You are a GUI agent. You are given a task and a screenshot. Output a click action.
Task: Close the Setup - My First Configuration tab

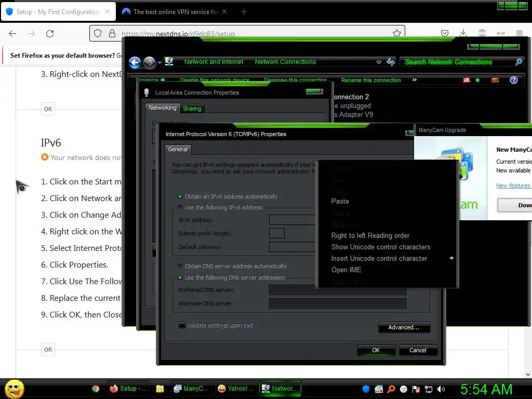pos(107,11)
